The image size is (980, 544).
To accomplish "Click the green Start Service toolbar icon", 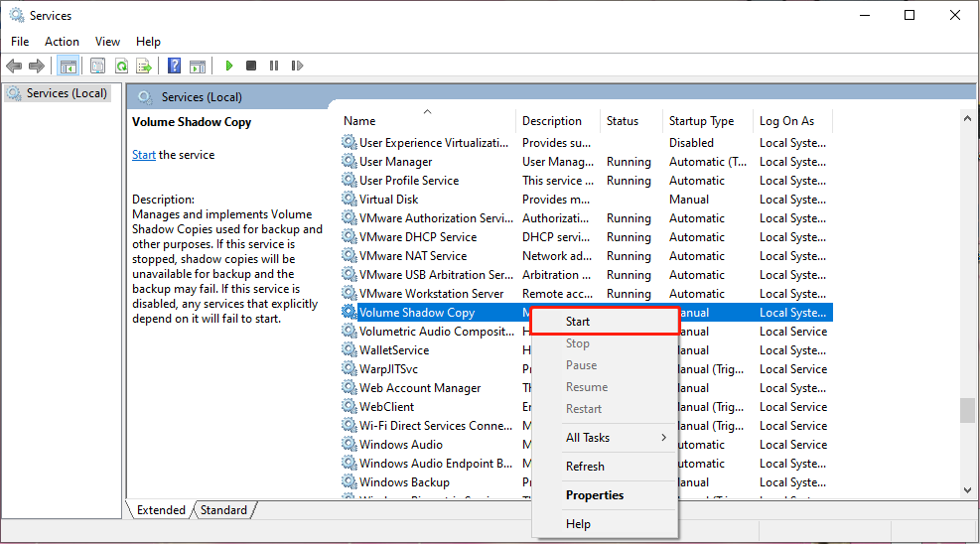I will (x=228, y=66).
